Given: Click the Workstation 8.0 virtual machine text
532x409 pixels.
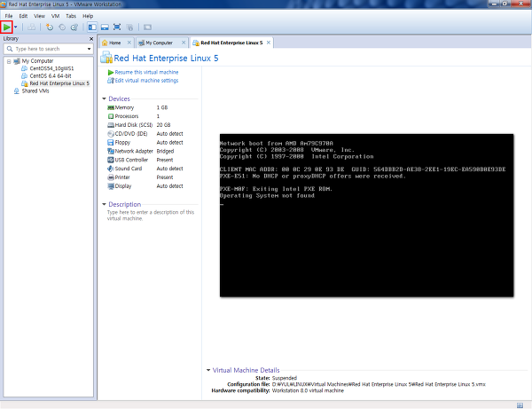Looking at the screenshot, I should tap(308, 390).
